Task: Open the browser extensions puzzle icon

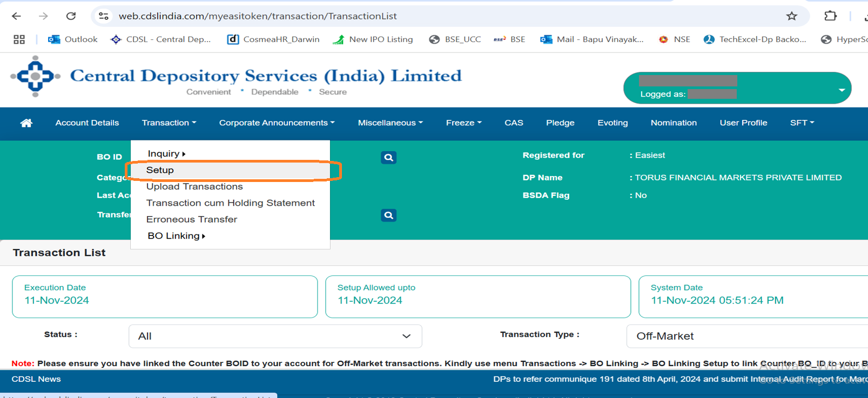Action: tap(830, 16)
